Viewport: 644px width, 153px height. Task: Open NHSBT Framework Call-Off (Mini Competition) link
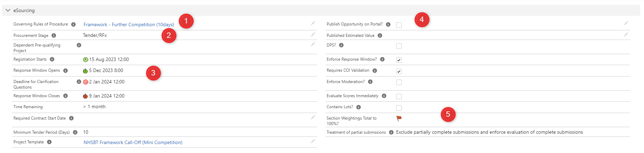tap(133, 143)
